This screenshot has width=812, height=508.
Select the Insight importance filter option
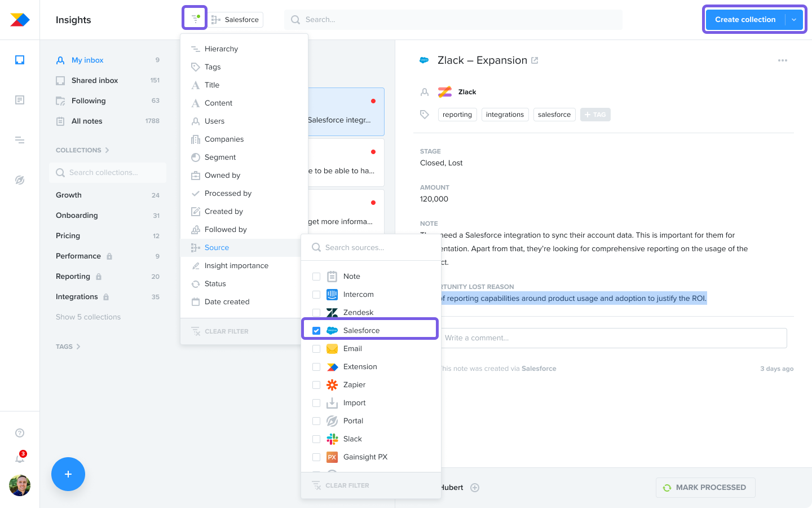(240, 266)
